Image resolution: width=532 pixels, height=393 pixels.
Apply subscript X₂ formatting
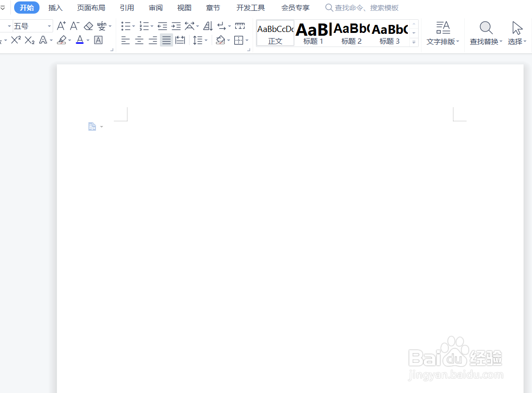[x=30, y=40]
